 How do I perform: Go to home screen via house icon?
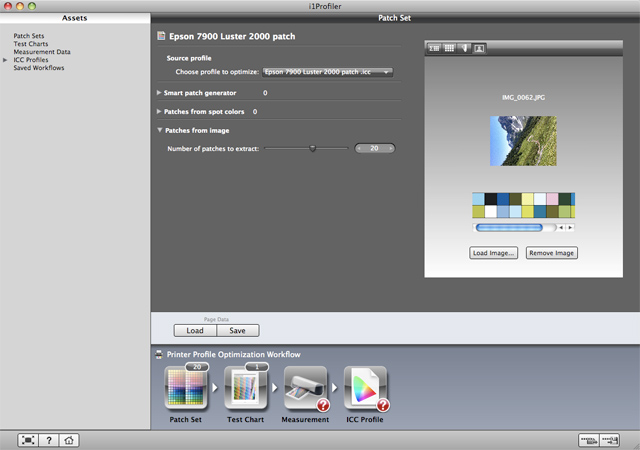click(x=69, y=440)
